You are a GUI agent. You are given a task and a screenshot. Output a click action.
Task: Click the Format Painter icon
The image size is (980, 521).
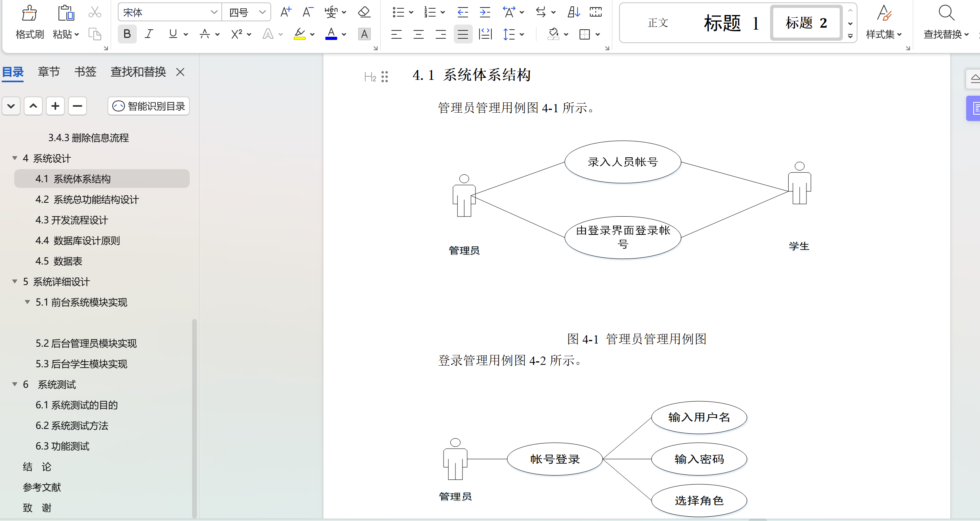pos(29,13)
